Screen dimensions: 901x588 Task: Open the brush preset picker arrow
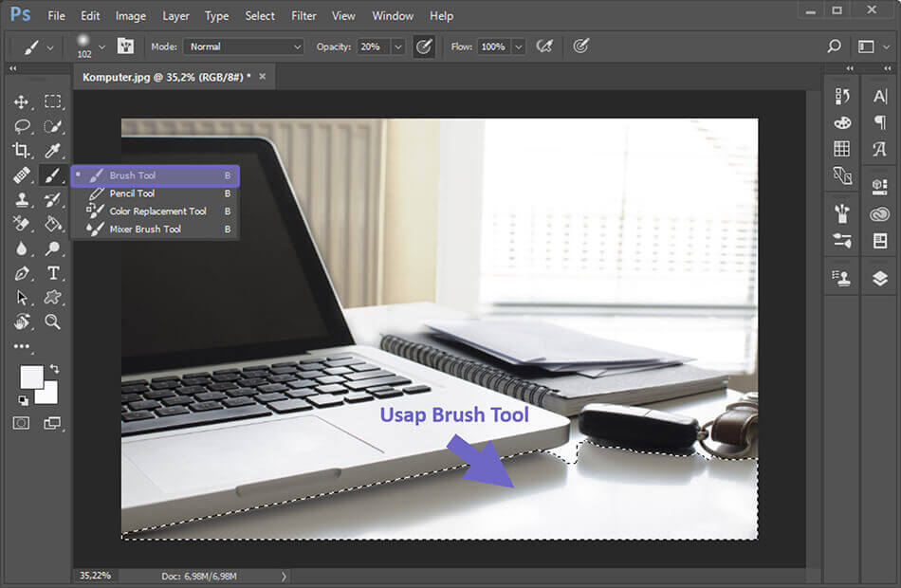tap(101, 46)
